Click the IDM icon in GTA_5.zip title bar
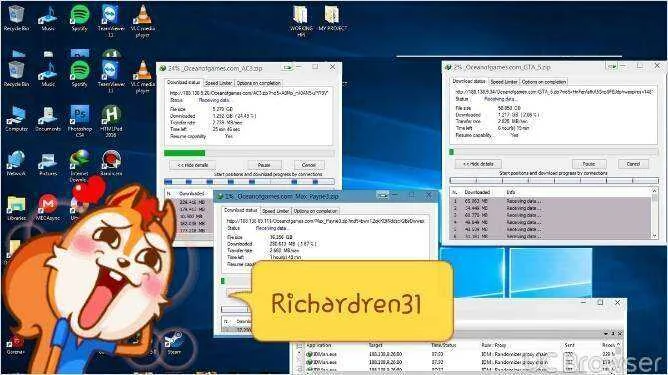Image resolution: width=668 pixels, height=375 pixels. point(448,67)
